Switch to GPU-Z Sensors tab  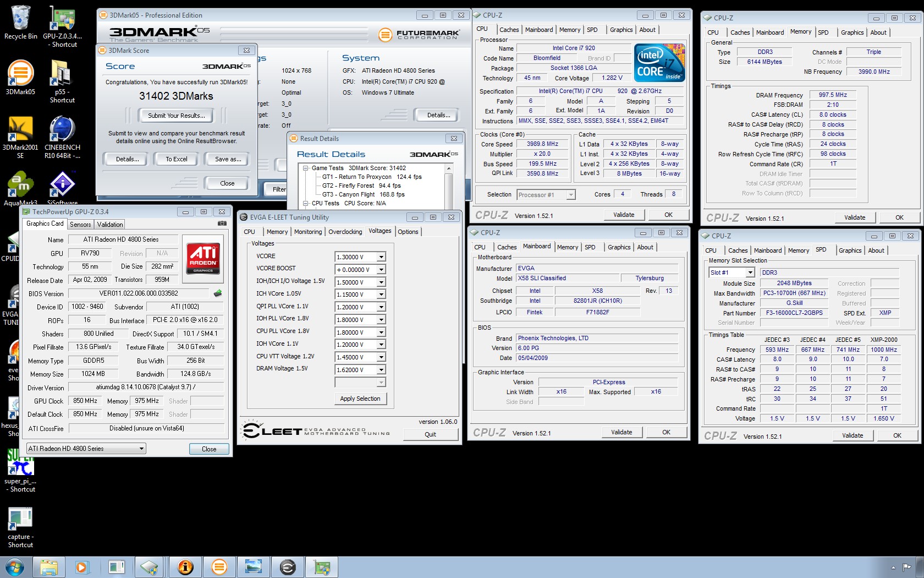point(80,225)
